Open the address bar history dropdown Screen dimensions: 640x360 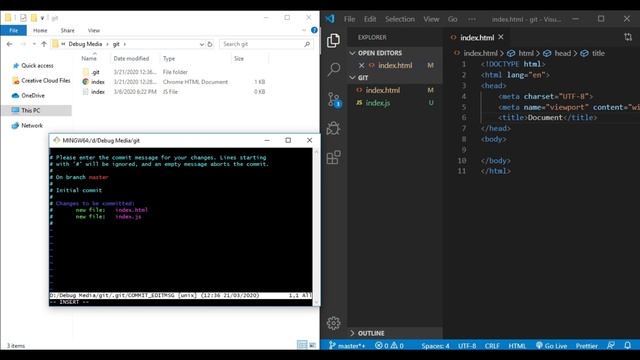(202, 44)
